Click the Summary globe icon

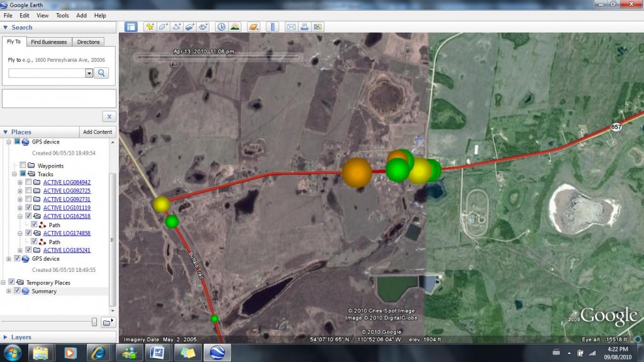[x=25, y=291]
